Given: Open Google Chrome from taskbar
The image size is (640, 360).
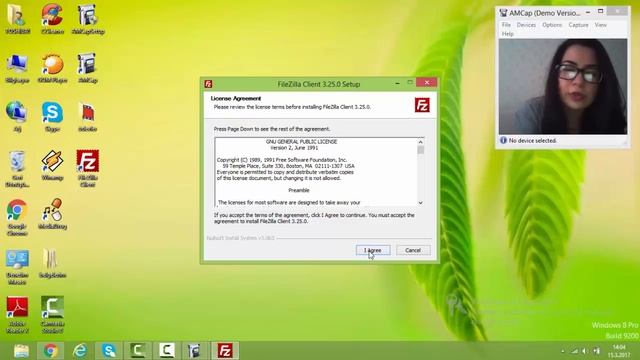Looking at the screenshot, I should 51,351.
